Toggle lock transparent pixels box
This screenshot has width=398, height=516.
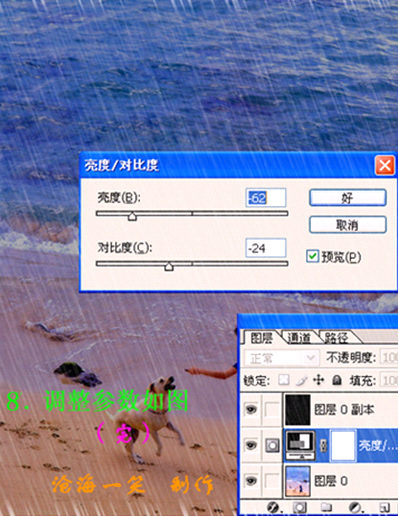[283, 380]
